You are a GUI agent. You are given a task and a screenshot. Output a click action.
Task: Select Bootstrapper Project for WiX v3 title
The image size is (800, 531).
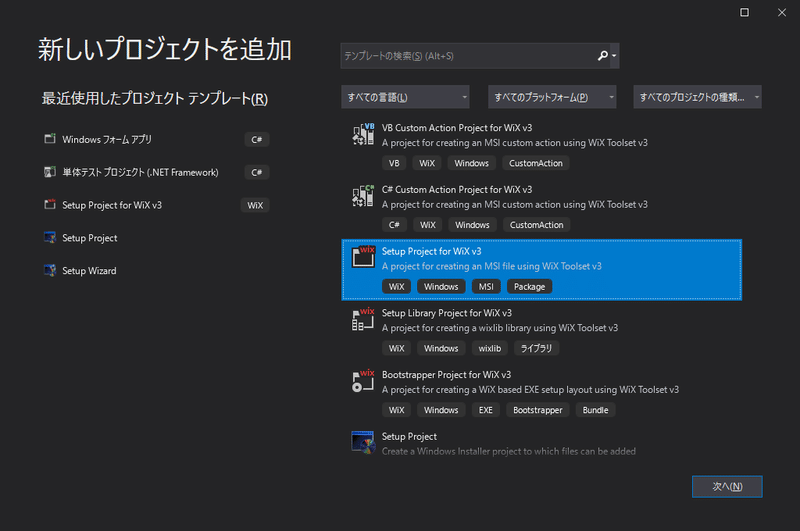[446, 375]
